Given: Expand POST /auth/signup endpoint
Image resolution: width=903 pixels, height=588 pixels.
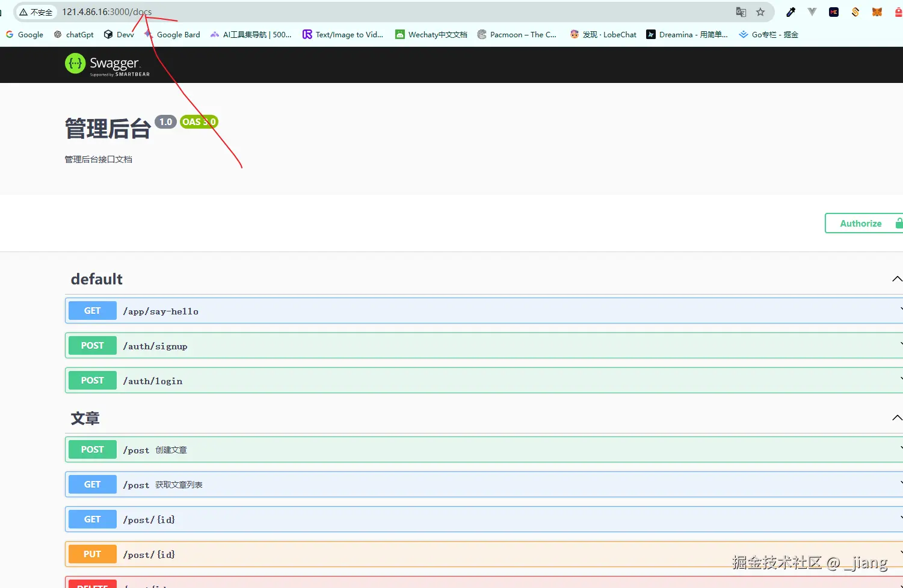Looking at the screenshot, I should pos(484,346).
